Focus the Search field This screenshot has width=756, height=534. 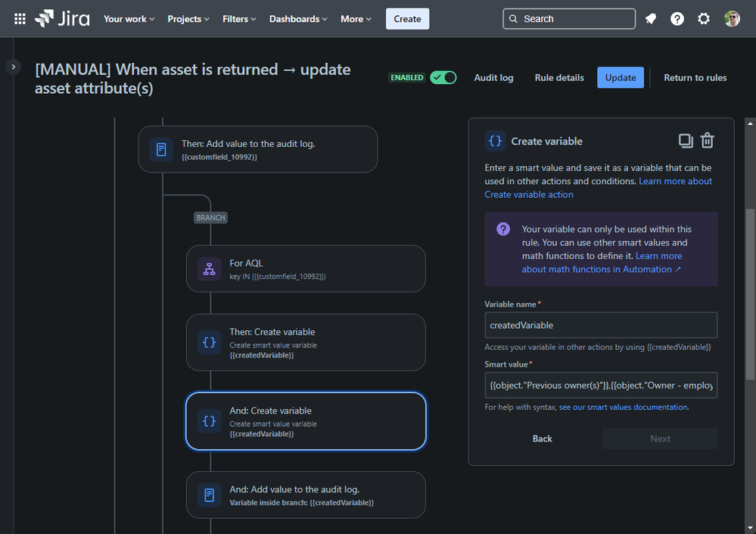[x=569, y=19]
